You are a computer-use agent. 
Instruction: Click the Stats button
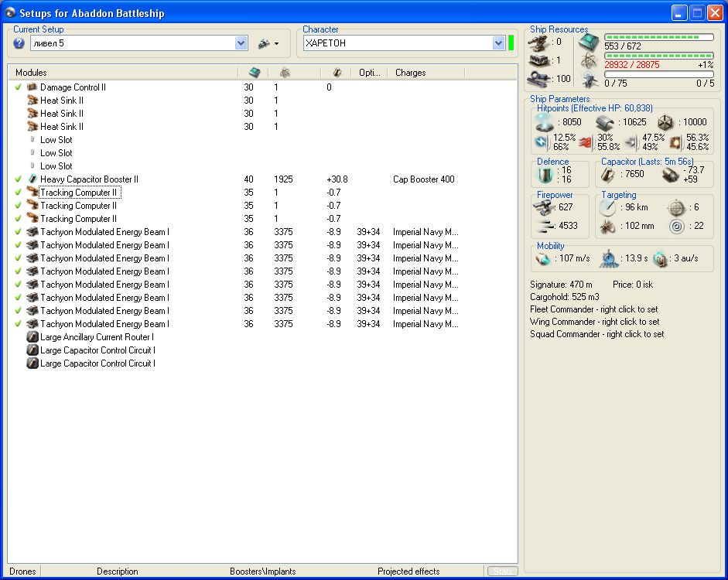coord(503,571)
